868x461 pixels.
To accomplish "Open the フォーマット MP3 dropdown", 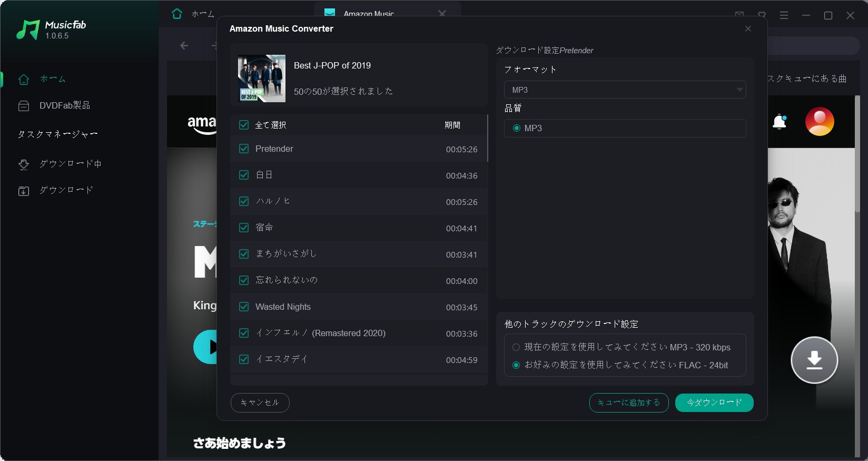I will pyautogui.click(x=625, y=90).
